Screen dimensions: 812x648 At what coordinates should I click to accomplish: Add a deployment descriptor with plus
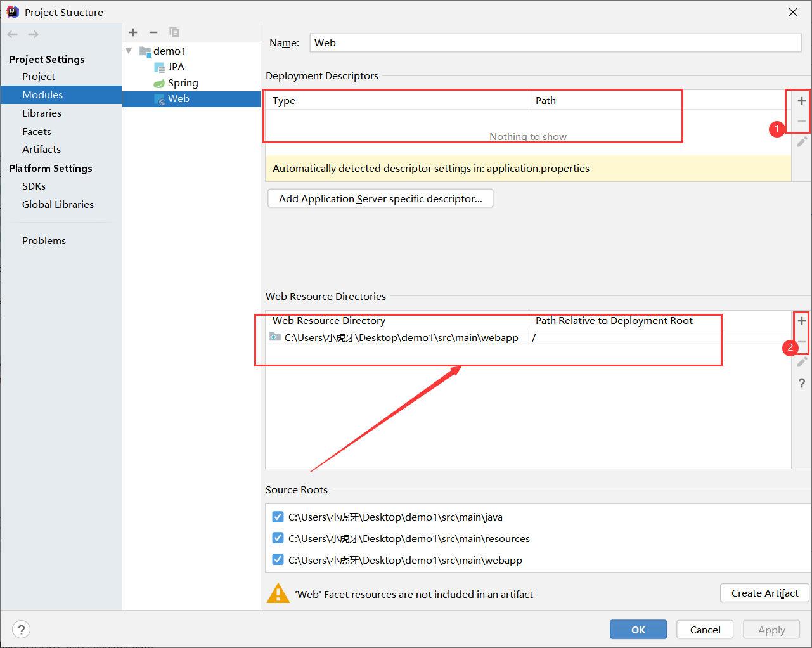802,101
